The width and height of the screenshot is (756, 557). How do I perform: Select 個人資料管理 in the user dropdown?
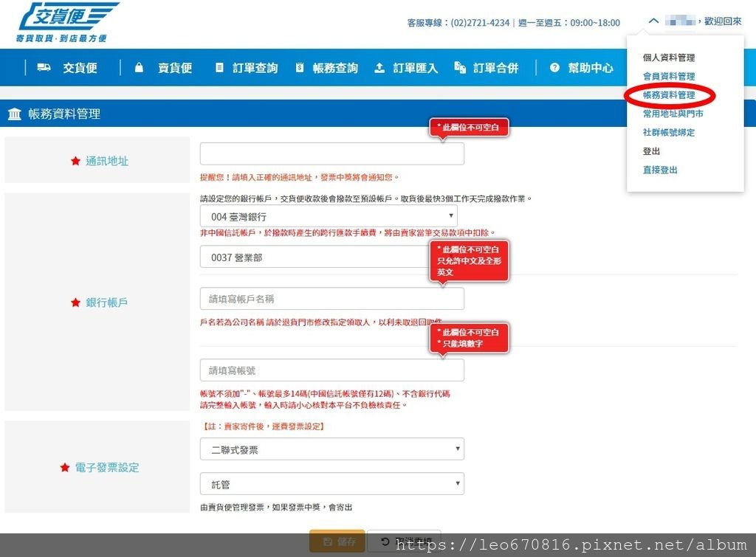click(x=669, y=58)
